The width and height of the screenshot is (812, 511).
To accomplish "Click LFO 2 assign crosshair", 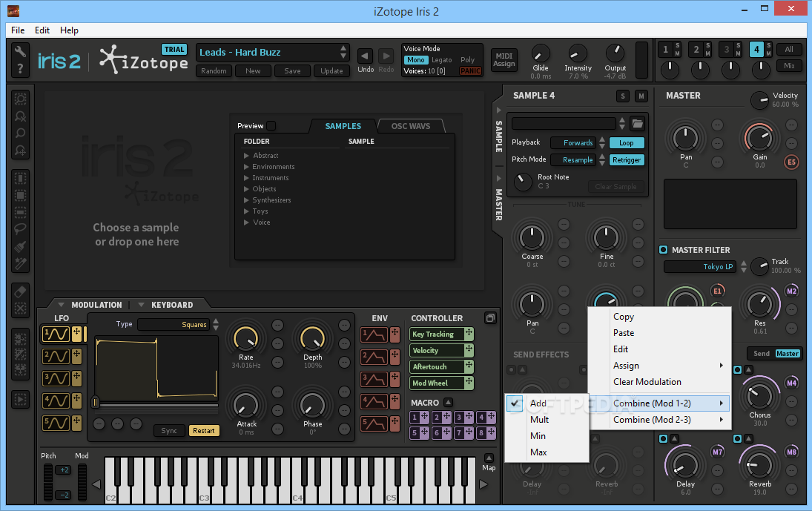I will coord(76,356).
